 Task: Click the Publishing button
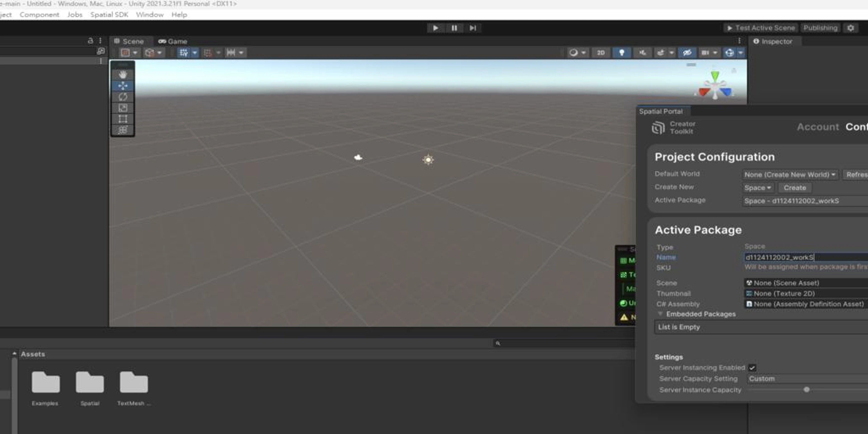(820, 28)
